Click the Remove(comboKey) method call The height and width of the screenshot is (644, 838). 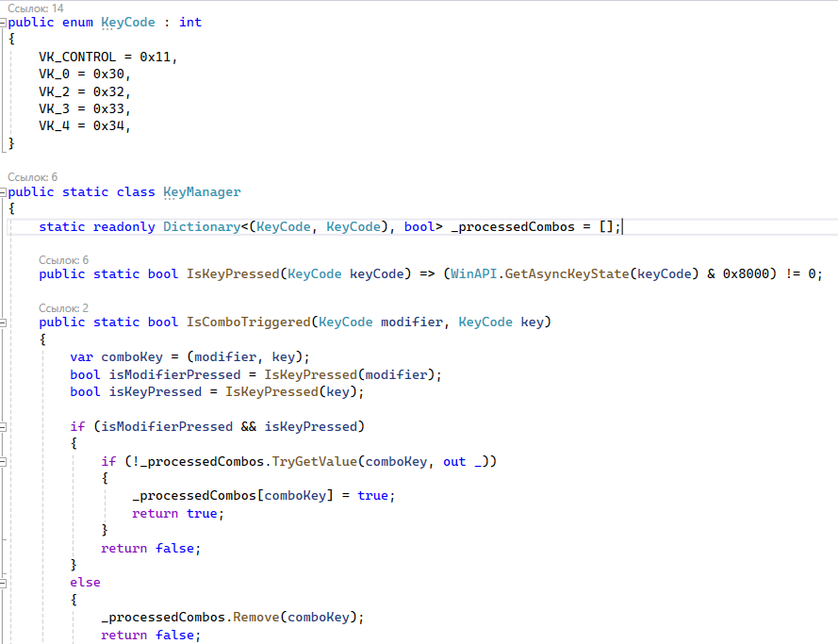tap(298, 617)
